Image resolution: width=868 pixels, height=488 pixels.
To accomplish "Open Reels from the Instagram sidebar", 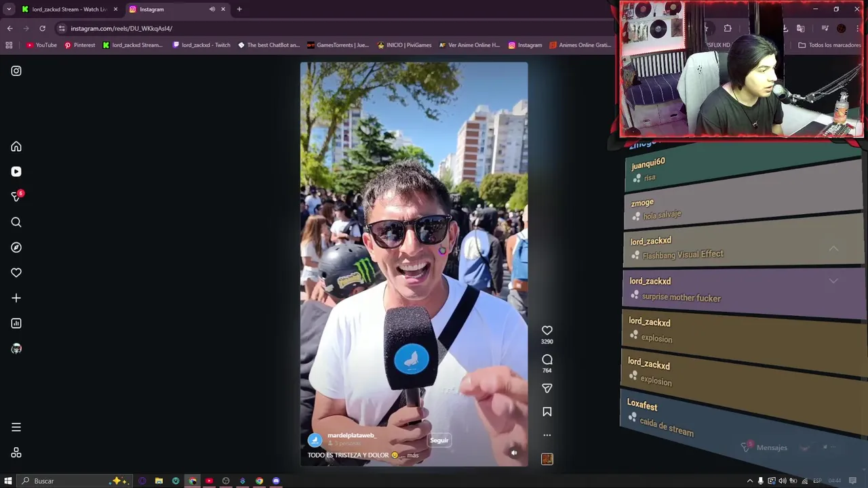I will (16, 171).
